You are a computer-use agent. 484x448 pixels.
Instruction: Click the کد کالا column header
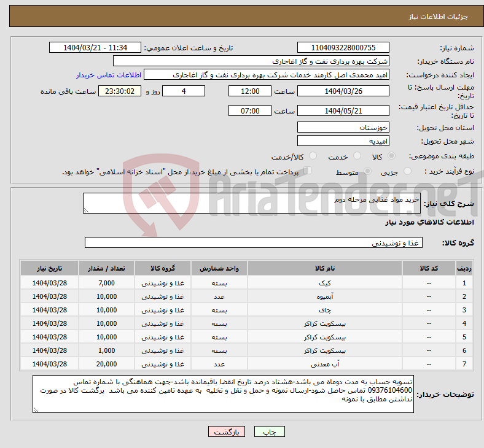429,268
